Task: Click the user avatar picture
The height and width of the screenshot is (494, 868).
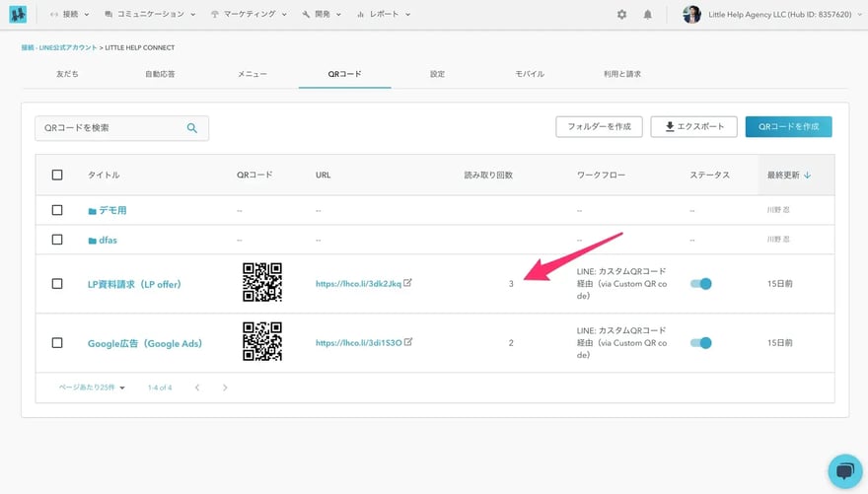Action: (x=691, y=15)
